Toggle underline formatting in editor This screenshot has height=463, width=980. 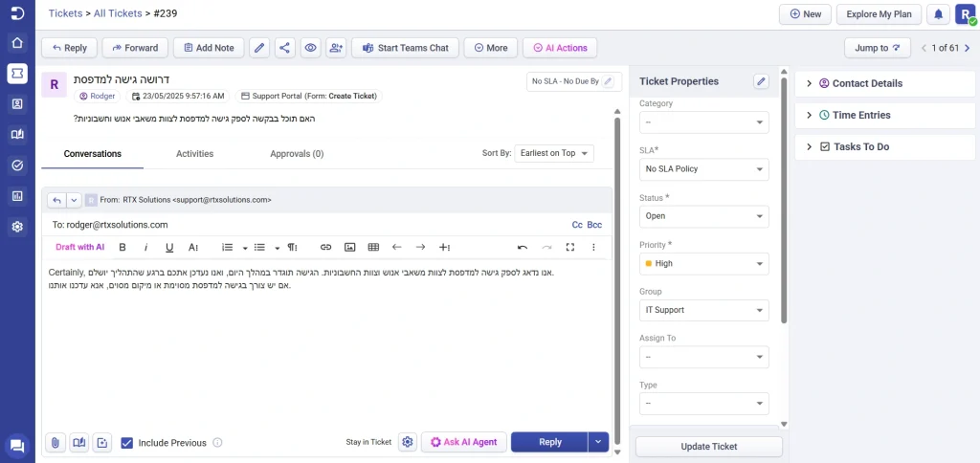coord(169,248)
